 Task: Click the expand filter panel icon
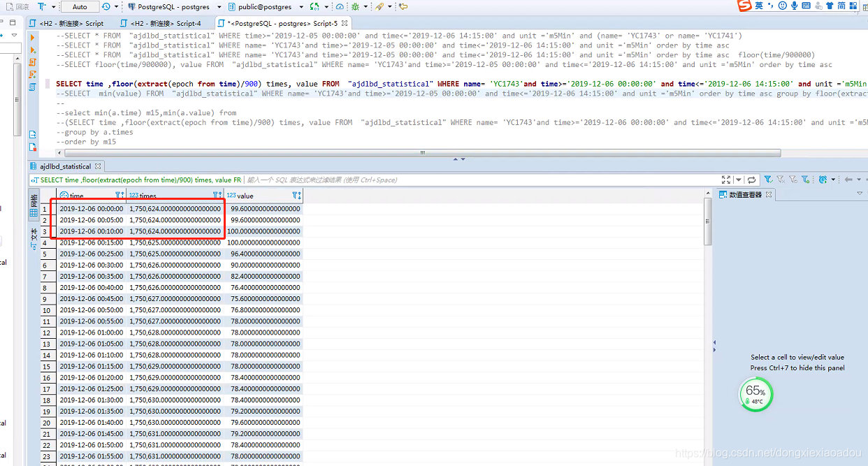point(726,180)
